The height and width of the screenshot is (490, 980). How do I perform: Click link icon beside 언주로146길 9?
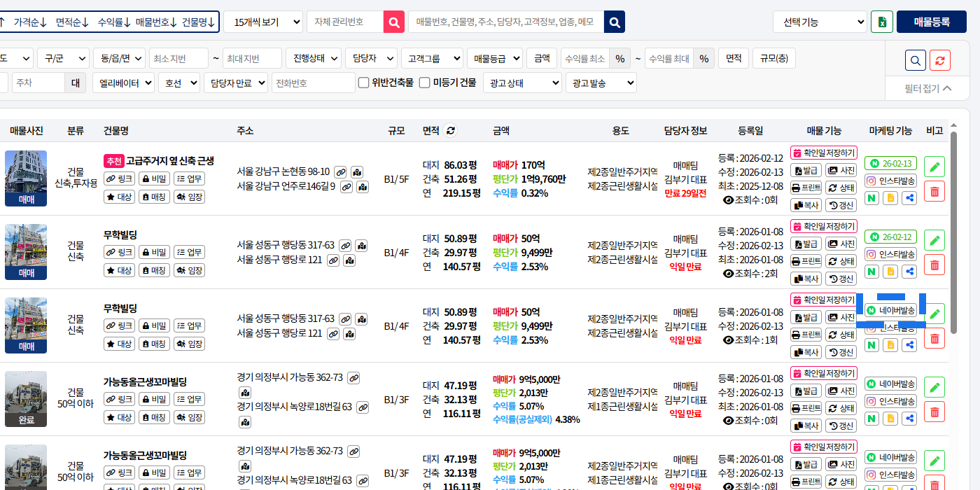pyautogui.click(x=346, y=187)
